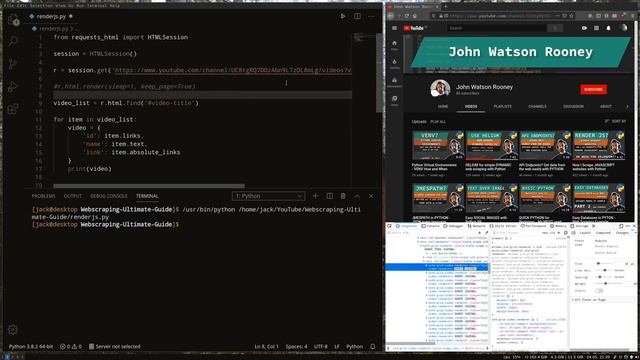The width and height of the screenshot is (640, 360).
Task: Add a new terminal with the plus icon
Action: pos(316,196)
